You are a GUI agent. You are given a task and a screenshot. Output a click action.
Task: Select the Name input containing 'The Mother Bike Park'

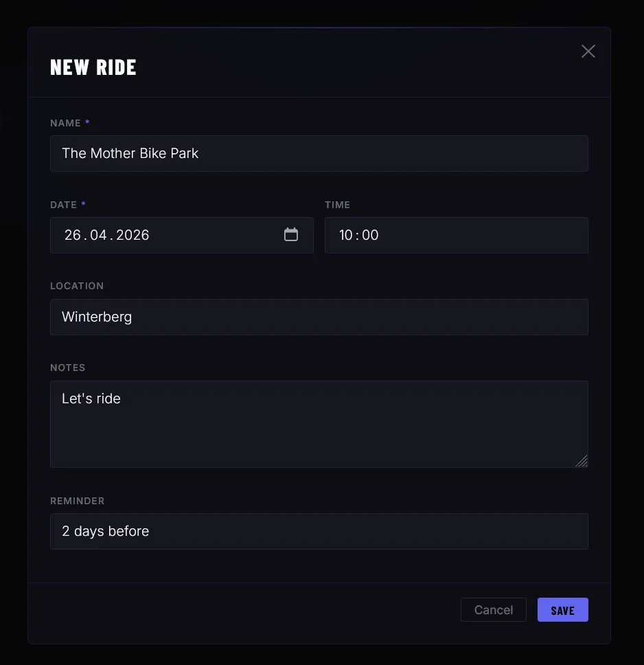pyautogui.click(x=319, y=153)
